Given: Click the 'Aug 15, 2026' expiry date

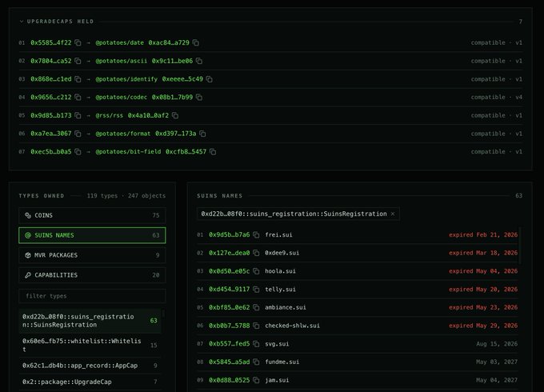Looking at the screenshot, I should click(497, 344).
